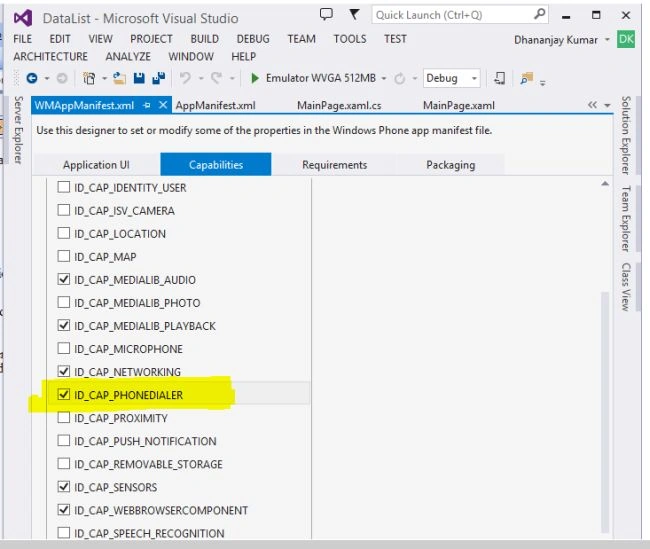This screenshot has height=549, width=650.
Task: Open the FILE menu
Action: (22, 39)
